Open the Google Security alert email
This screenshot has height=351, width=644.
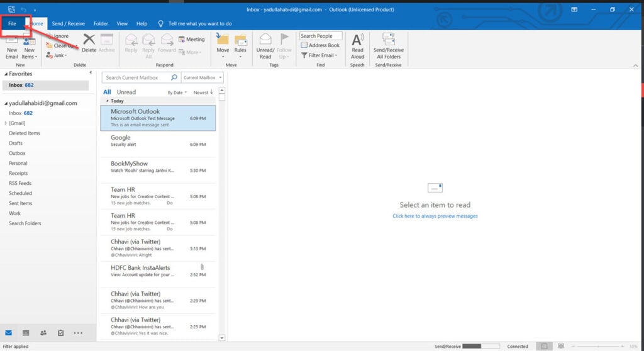pyautogui.click(x=158, y=144)
